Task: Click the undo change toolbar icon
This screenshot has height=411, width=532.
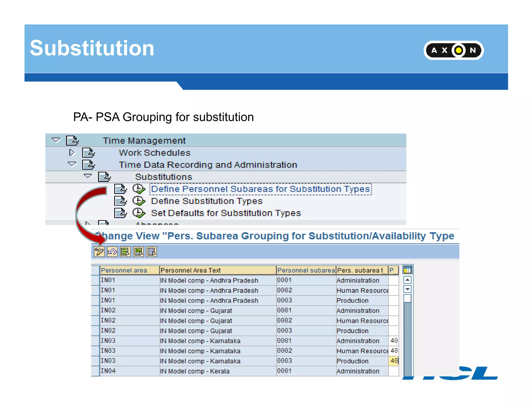Action: (x=112, y=252)
